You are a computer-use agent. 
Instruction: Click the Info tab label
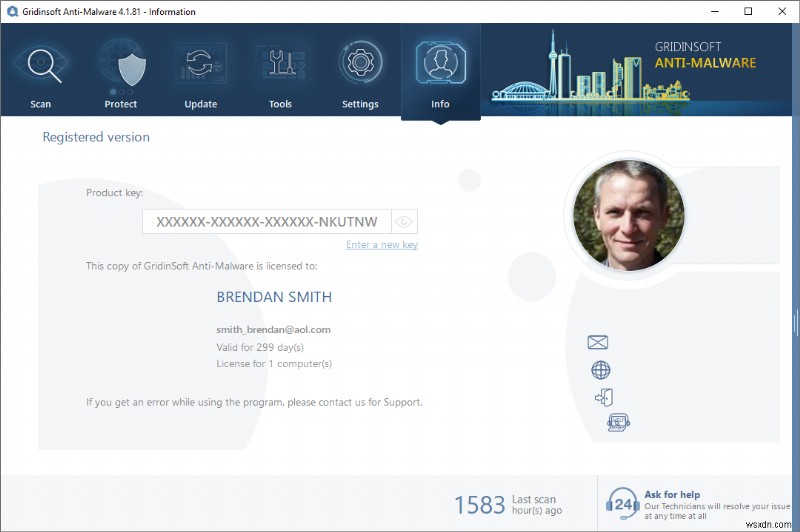tap(440, 104)
